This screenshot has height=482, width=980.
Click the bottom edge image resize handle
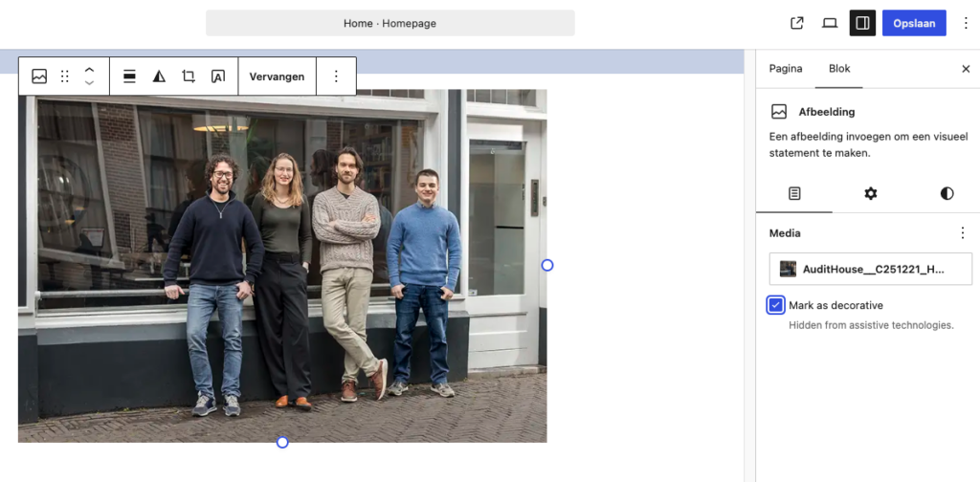(x=282, y=442)
